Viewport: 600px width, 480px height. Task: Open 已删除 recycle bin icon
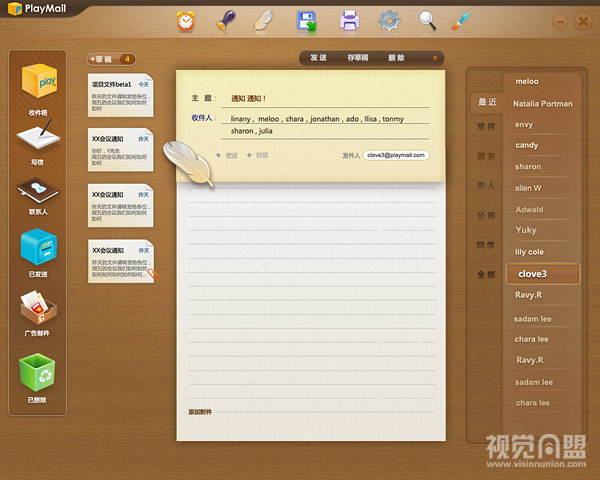coord(38,372)
